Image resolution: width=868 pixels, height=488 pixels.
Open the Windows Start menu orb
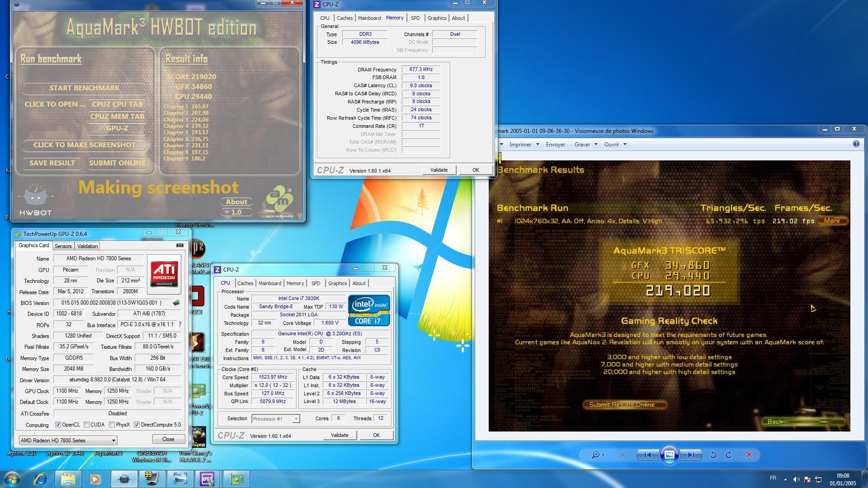click(x=12, y=479)
